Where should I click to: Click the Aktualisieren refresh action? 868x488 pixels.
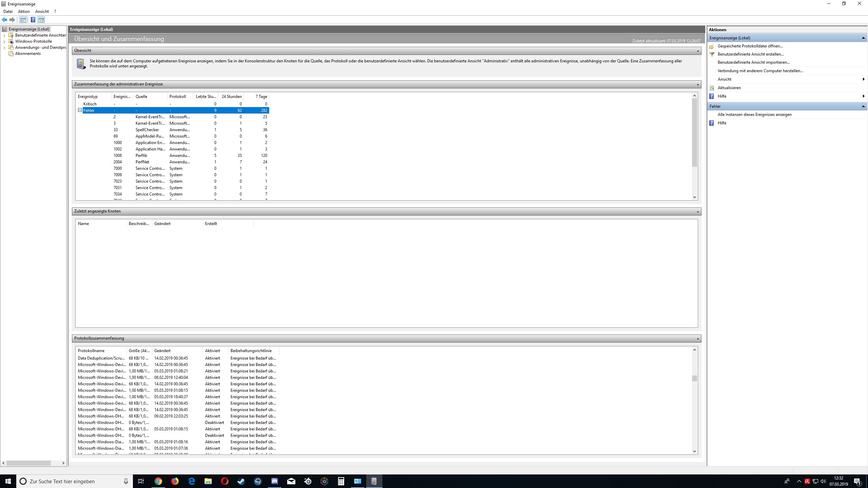pyautogui.click(x=729, y=88)
